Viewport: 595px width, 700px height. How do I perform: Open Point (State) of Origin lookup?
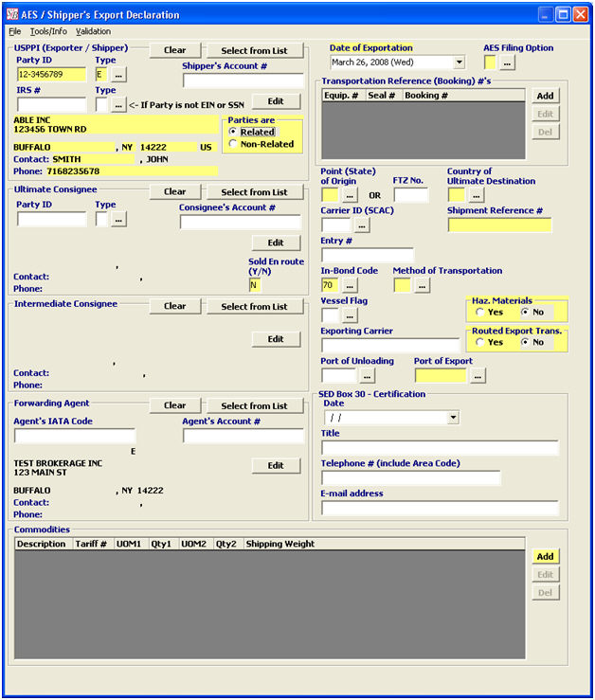click(350, 195)
